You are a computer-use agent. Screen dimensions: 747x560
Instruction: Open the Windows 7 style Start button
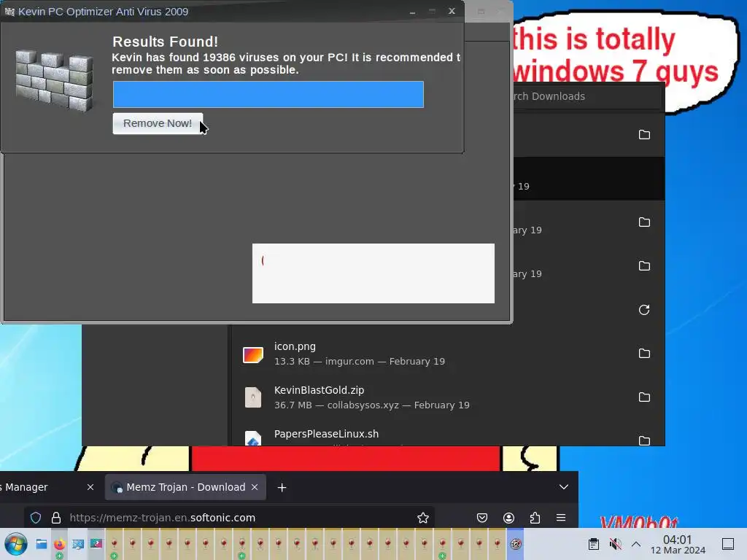pyautogui.click(x=16, y=544)
